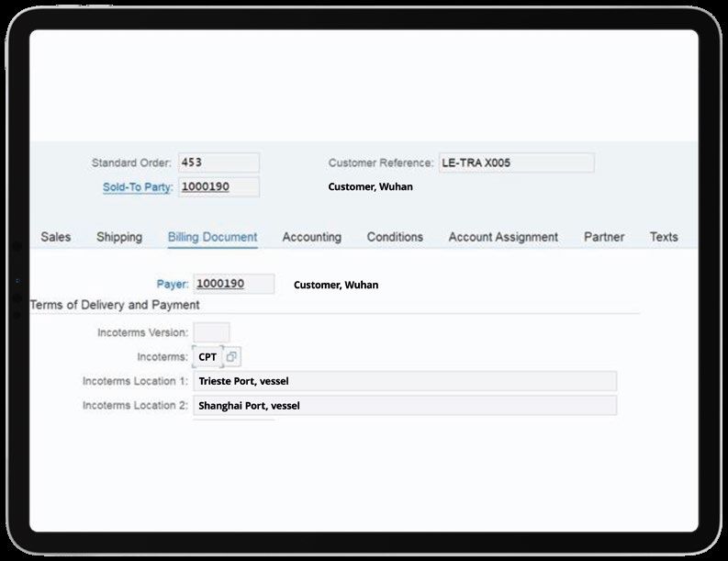Open the Conditions tab
Viewport: 728px width, 561px height.
(395, 237)
